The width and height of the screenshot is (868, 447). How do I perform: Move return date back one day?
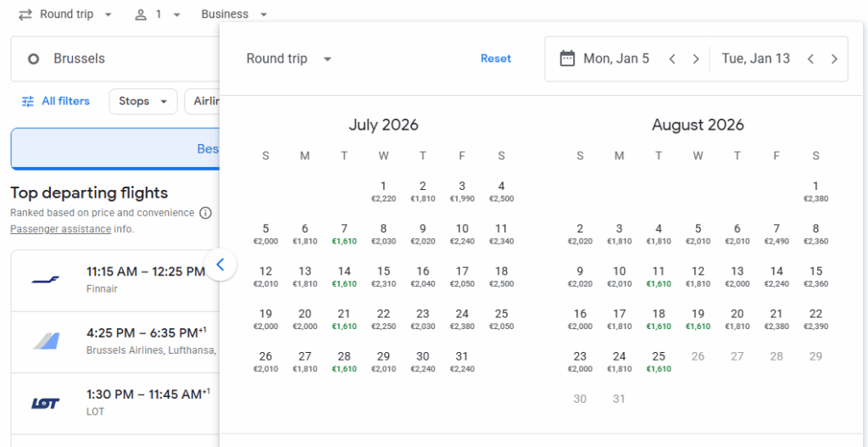(x=810, y=59)
